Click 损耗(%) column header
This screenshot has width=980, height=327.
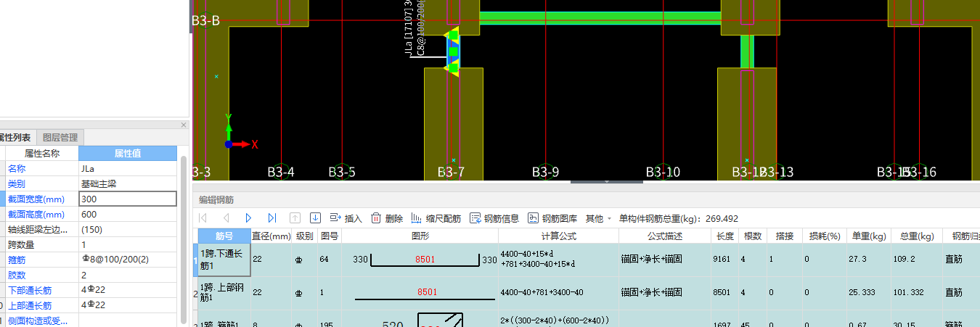coord(824,236)
